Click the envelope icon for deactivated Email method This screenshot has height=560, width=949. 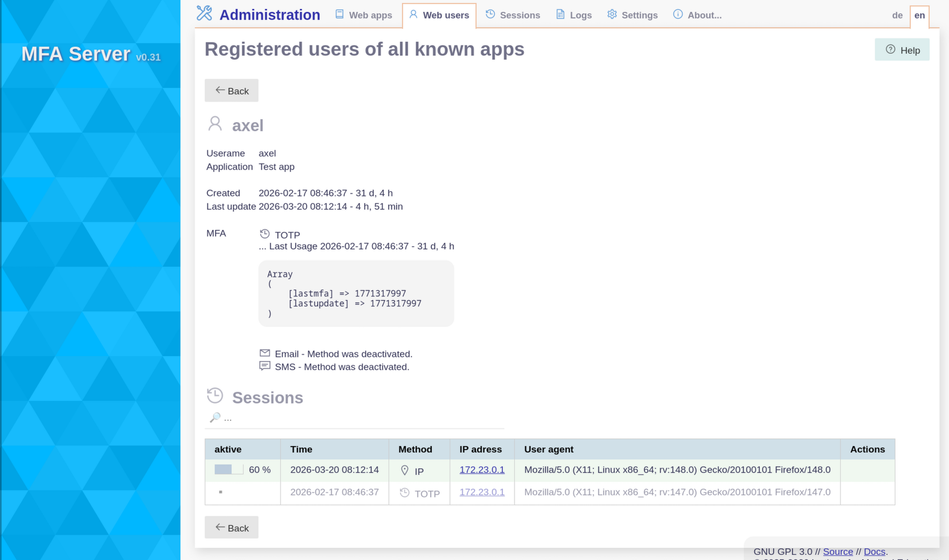tap(264, 353)
